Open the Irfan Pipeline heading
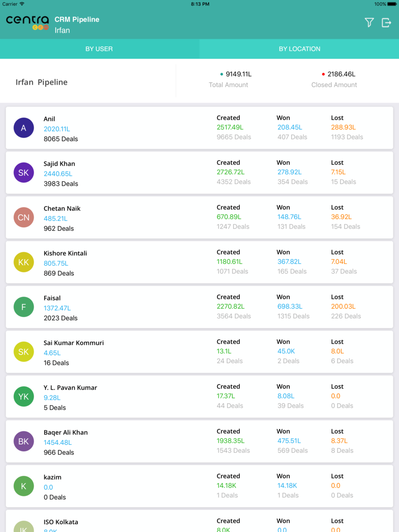This screenshot has height=532, width=399. (41, 81)
